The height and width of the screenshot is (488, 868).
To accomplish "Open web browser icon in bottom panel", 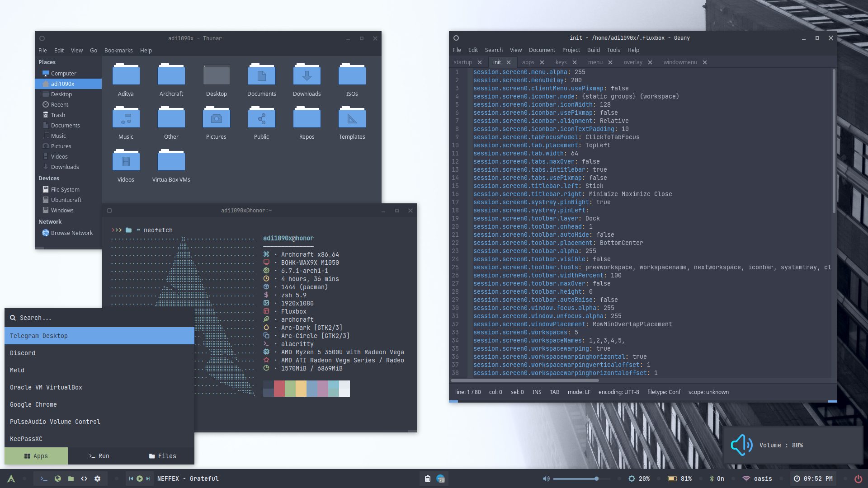I will coord(57,479).
